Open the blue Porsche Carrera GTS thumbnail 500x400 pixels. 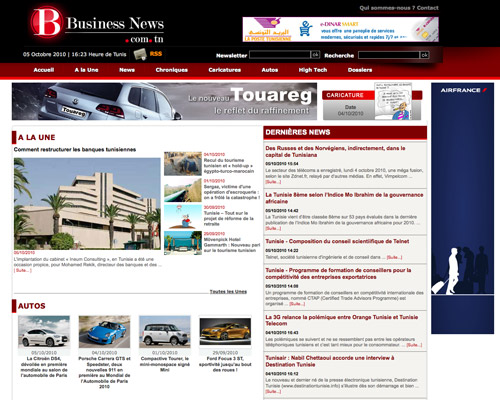pos(104,332)
